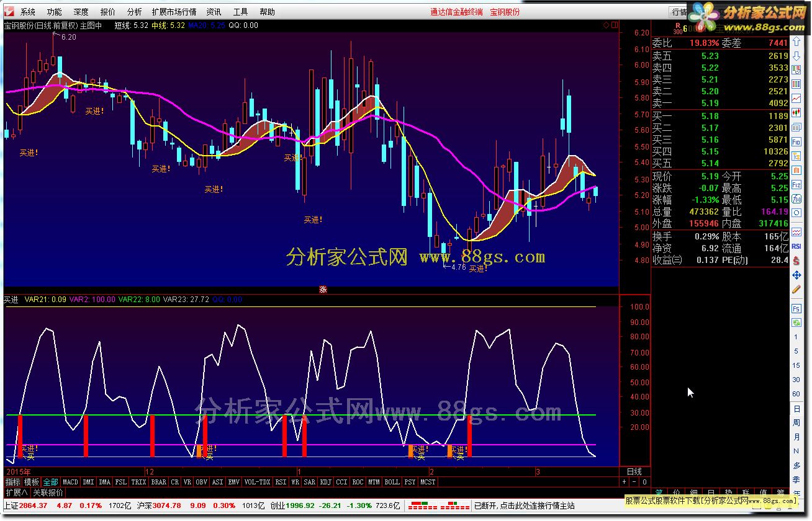Click the orange document icon in right toolbar

tap(796, 170)
